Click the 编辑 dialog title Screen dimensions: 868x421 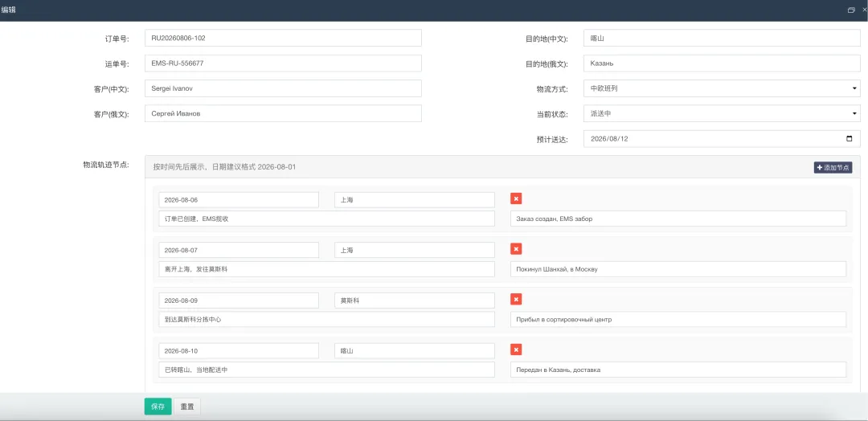pyautogui.click(x=8, y=10)
